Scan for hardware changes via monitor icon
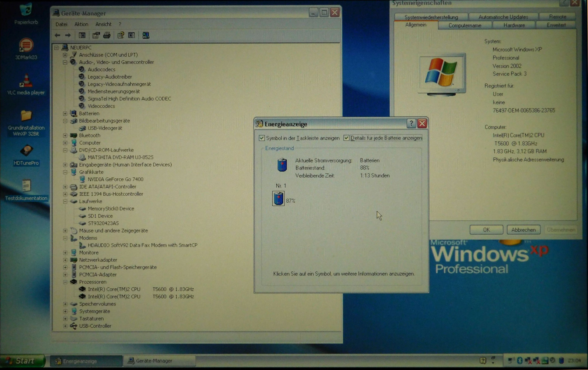Screen dimensions: 588x370 (146, 35)
